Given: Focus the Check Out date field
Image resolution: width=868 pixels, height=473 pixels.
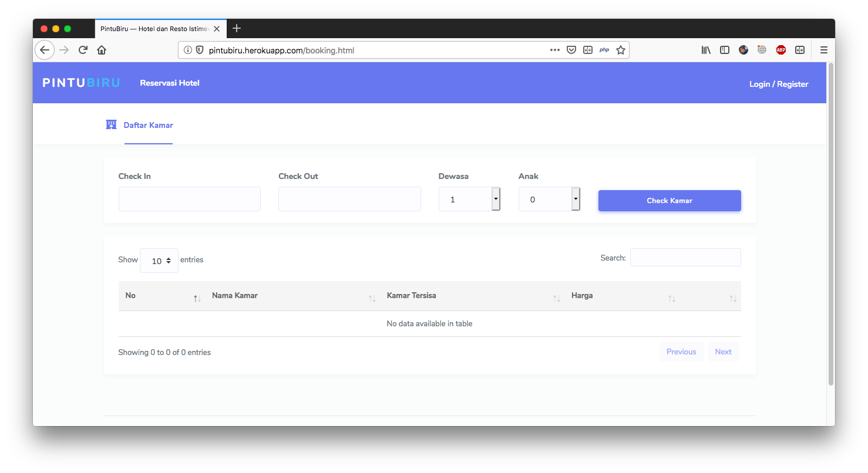Looking at the screenshot, I should [x=349, y=199].
